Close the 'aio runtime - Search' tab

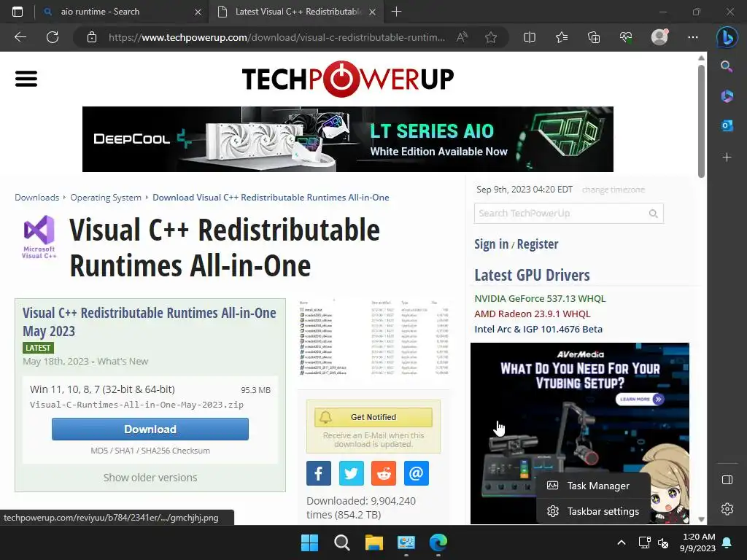(198, 12)
